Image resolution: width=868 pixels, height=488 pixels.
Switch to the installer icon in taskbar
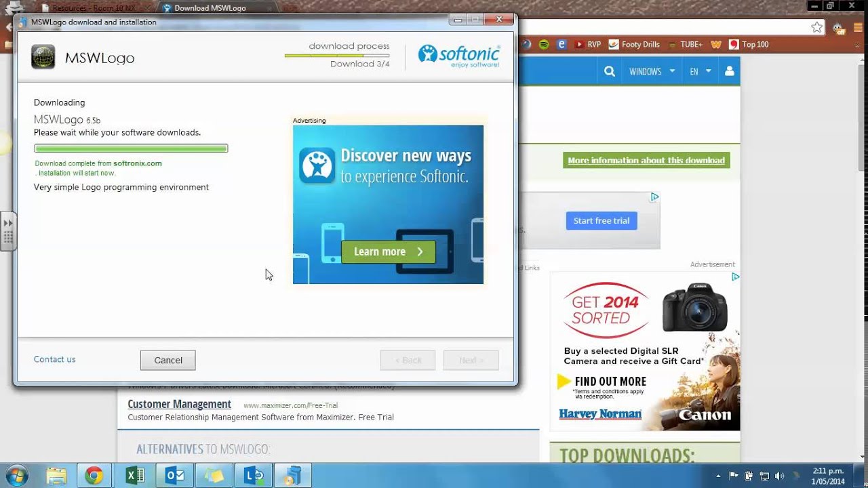[293, 475]
